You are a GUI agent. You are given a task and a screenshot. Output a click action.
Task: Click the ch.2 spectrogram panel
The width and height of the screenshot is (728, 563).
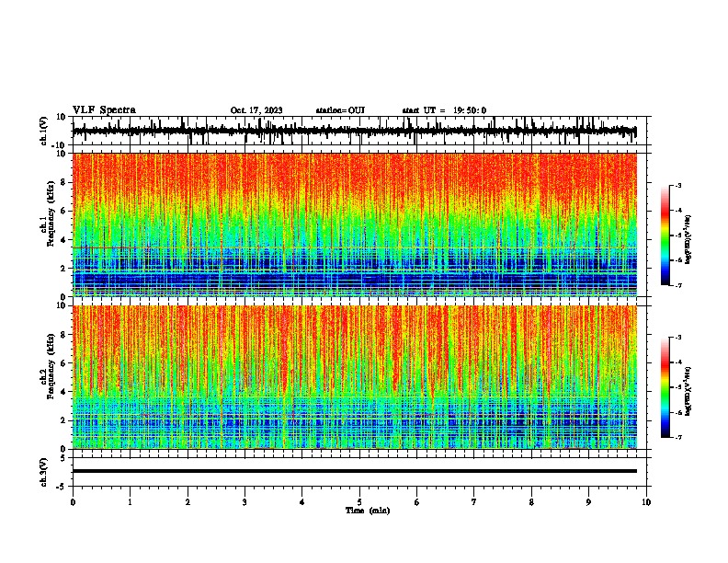pyautogui.click(x=355, y=377)
